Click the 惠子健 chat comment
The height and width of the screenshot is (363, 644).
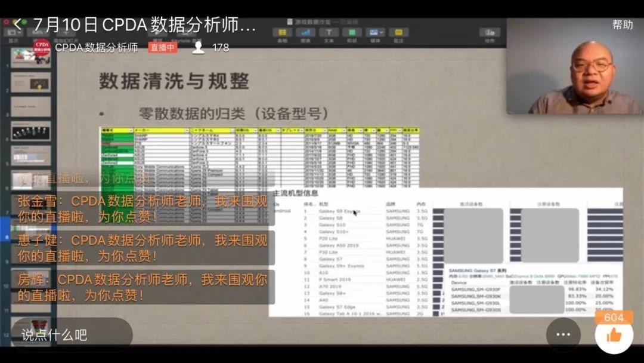pos(143,248)
